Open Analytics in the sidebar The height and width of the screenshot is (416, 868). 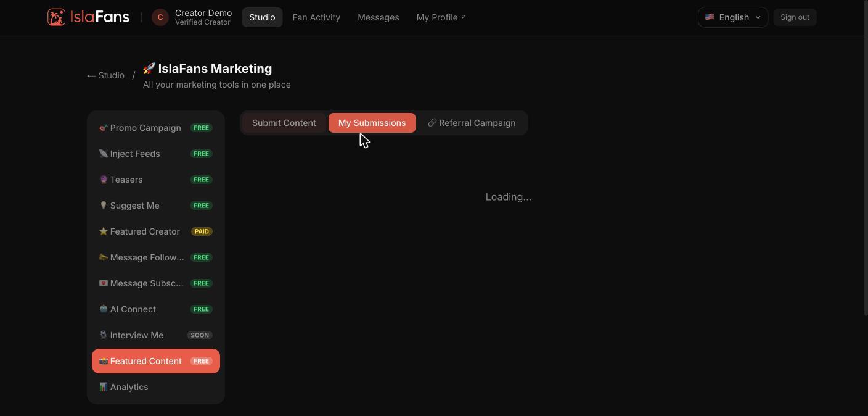(156, 387)
